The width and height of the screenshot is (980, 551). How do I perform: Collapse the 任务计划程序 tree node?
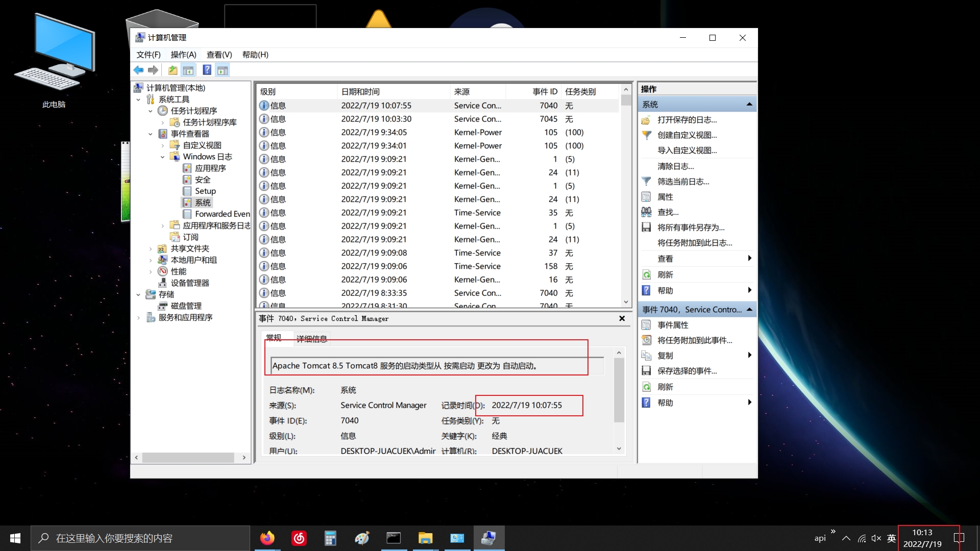point(151,111)
